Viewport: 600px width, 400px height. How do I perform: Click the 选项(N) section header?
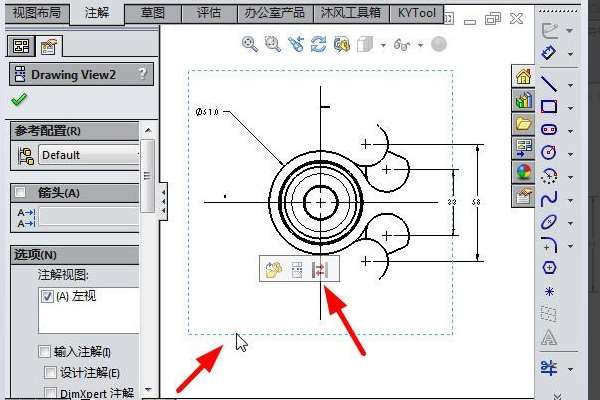[75, 255]
